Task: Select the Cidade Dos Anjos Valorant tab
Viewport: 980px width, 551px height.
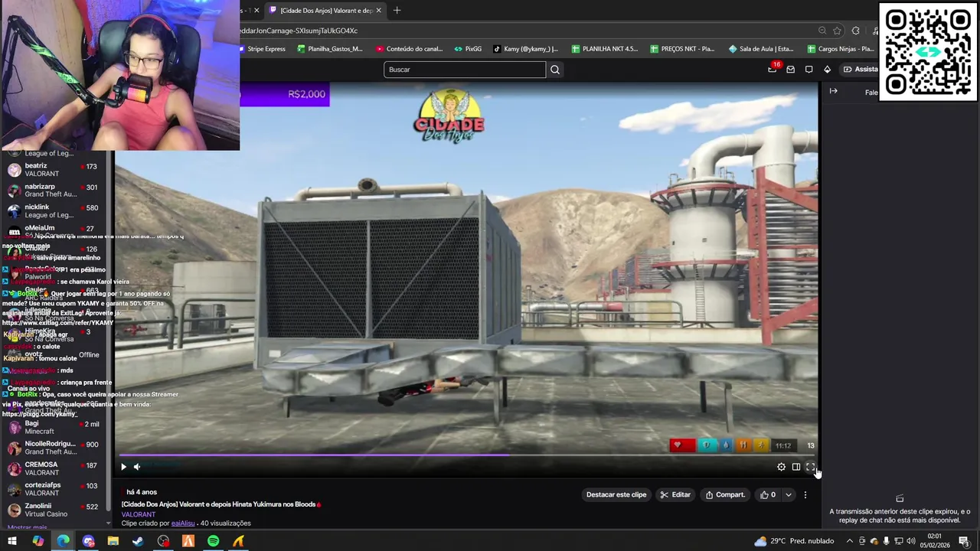Action: point(325,11)
